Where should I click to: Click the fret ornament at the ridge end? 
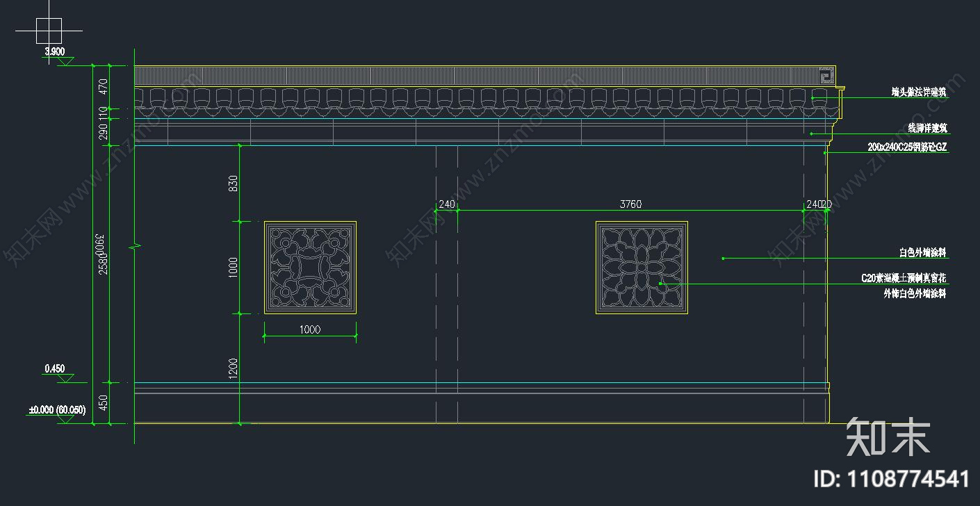pyautogui.click(x=826, y=76)
